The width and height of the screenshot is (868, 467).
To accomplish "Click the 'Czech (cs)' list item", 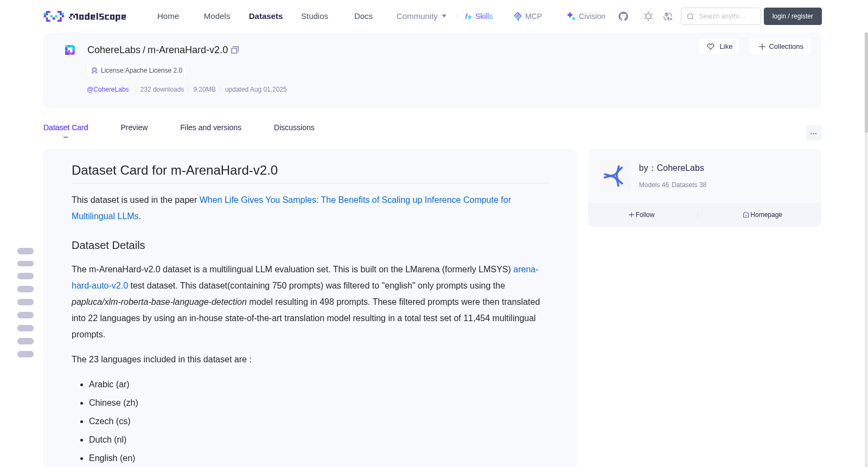I will pyautogui.click(x=110, y=421).
